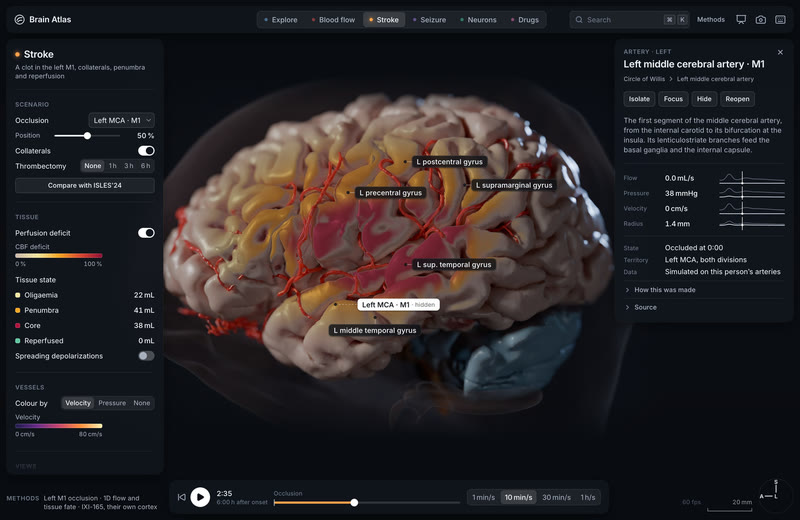Adjust the occlusion Position slider
800x520 pixels.
[87, 136]
